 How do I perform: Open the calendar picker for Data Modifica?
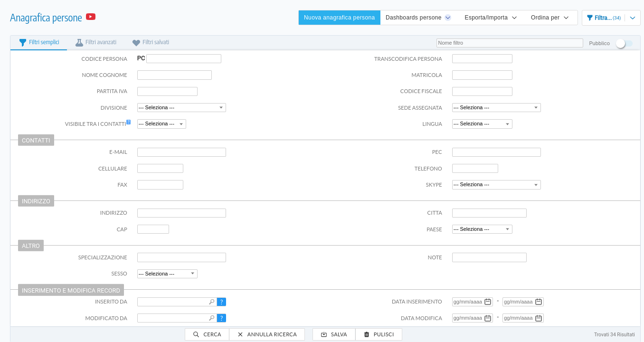point(488,318)
